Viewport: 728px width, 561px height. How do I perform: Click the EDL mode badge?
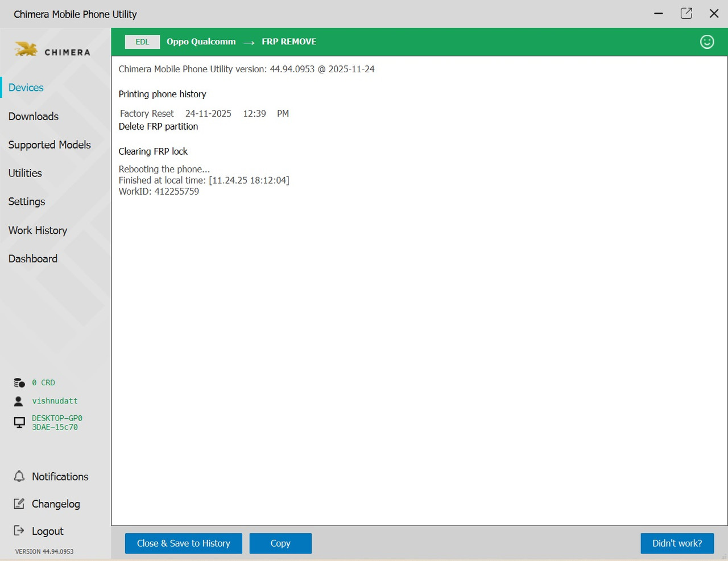pos(142,42)
